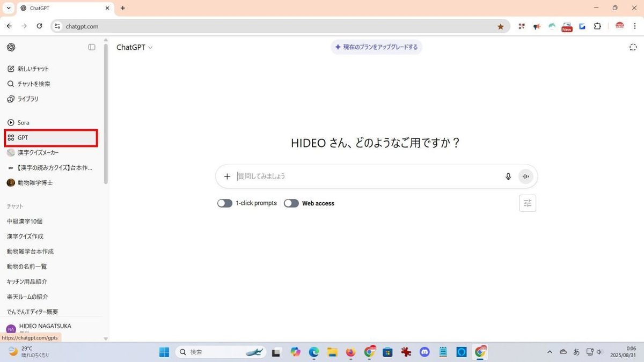Open the GPT section in the sidebar
644x362 pixels.
pyautogui.click(x=23, y=137)
